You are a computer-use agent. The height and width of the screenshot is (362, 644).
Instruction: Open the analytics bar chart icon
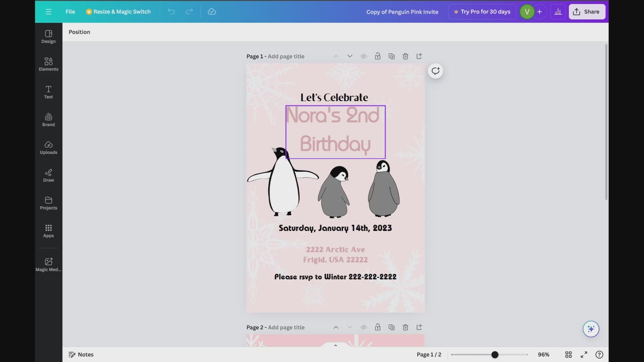pyautogui.click(x=558, y=12)
